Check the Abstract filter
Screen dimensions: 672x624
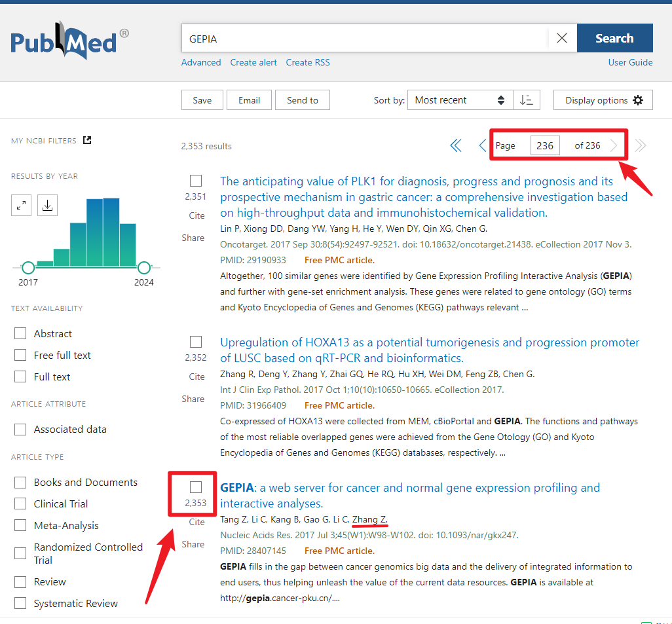[x=20, y=333]
